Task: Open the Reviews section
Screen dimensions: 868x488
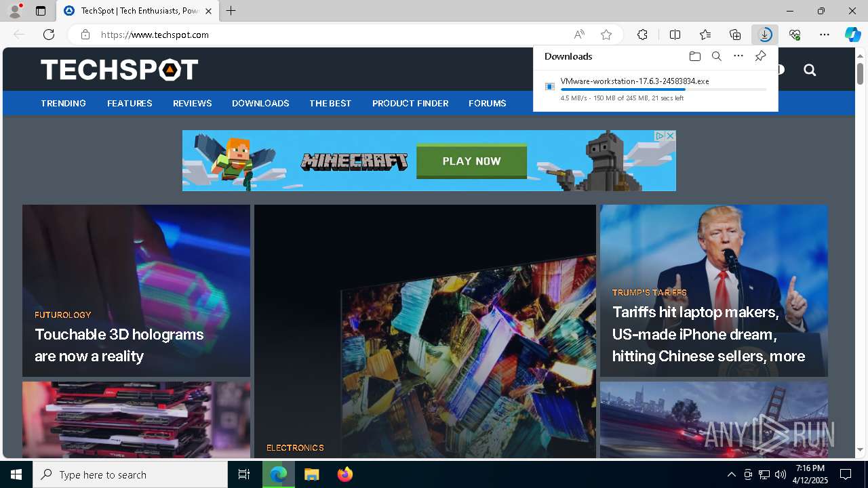Action: [192, 103]
